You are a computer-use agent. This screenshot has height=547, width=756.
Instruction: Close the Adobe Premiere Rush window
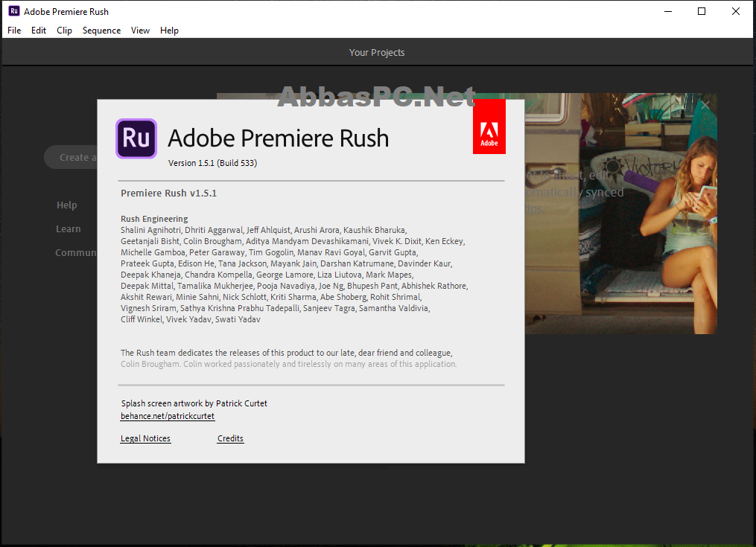735,12
